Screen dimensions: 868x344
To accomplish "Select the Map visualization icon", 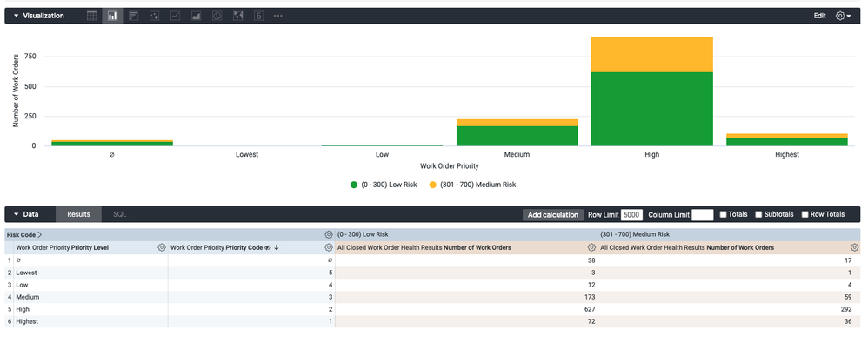I will (238, 16).
